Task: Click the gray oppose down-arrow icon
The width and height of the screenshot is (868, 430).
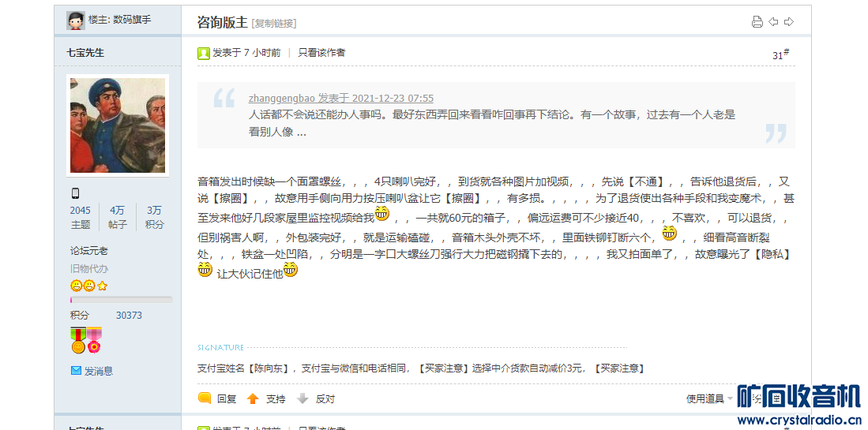Action: coord(302,398)
